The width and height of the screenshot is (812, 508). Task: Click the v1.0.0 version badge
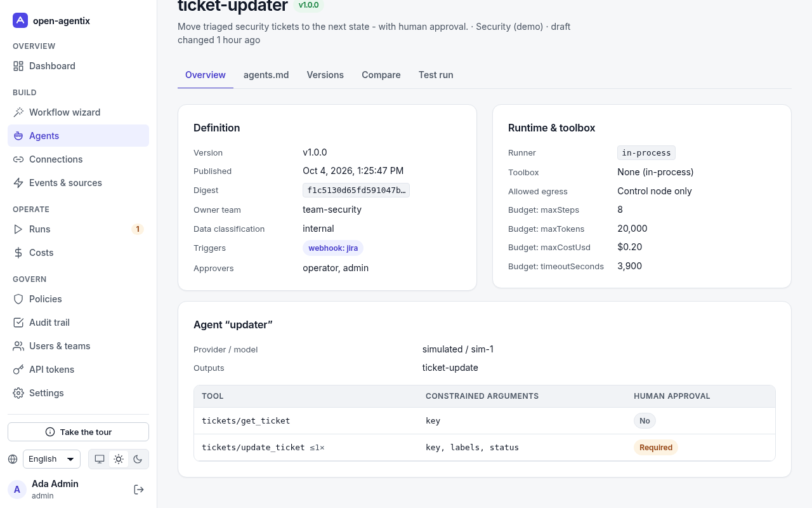309,5
